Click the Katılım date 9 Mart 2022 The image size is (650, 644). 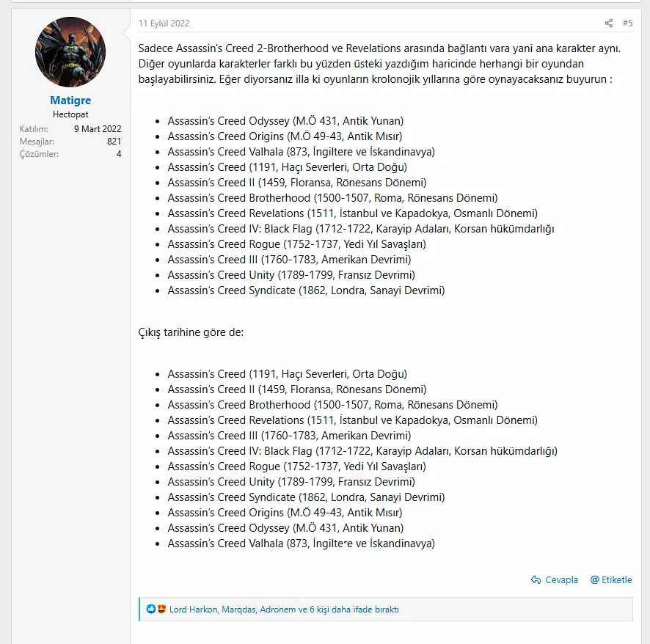click(x=98, y=129)
